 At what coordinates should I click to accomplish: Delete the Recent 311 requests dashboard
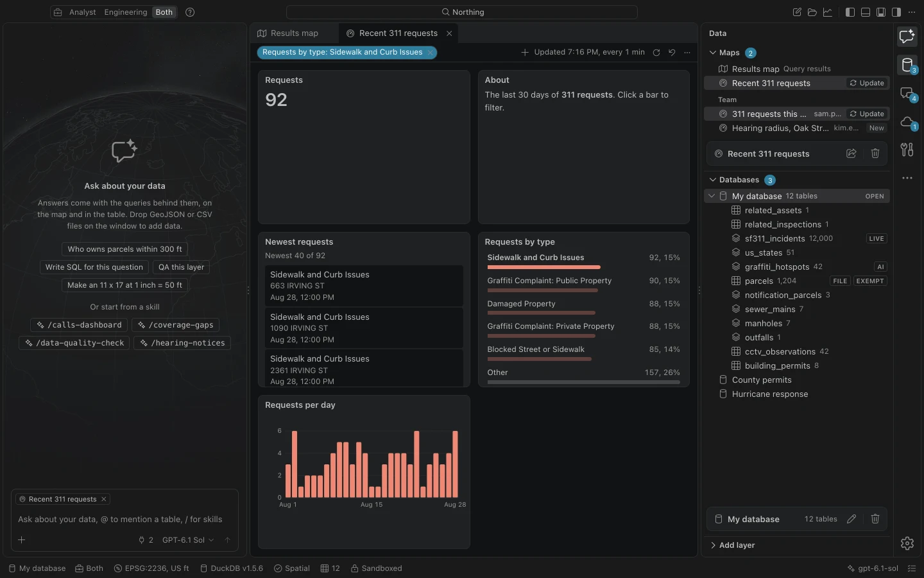coord(875,153)
